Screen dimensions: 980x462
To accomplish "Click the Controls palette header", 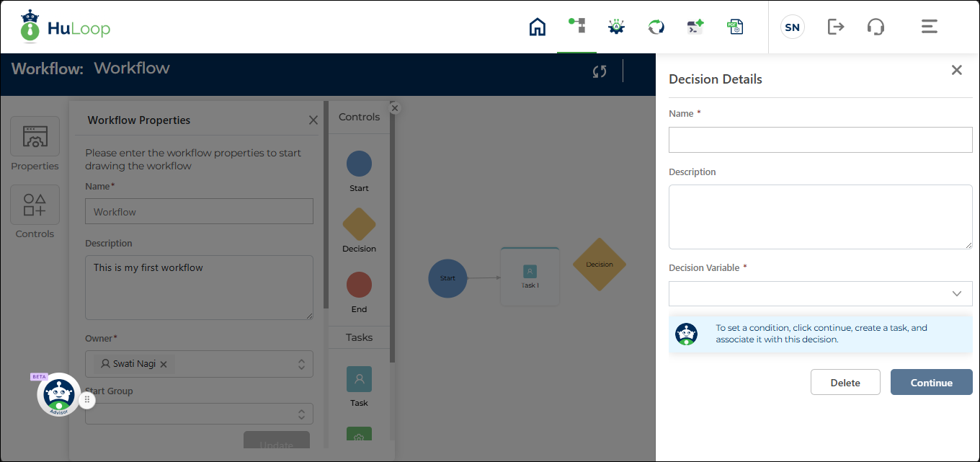I will [359, 117].
